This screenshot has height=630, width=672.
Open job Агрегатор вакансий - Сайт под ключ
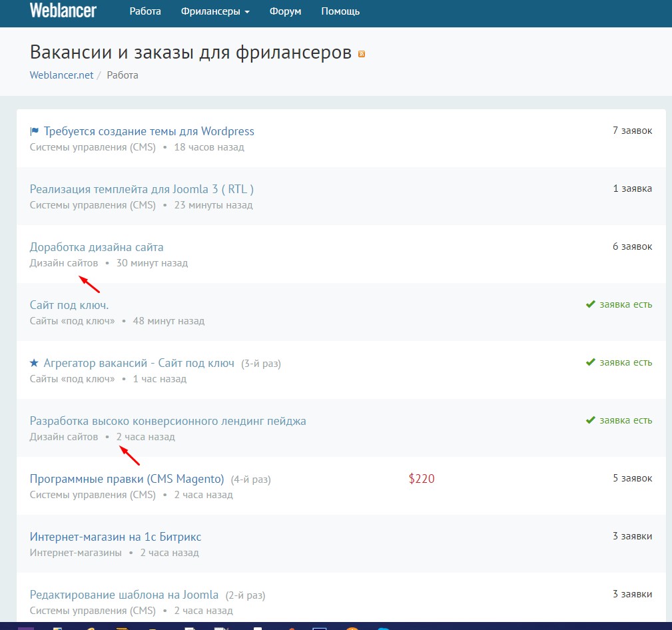point(139,363)
